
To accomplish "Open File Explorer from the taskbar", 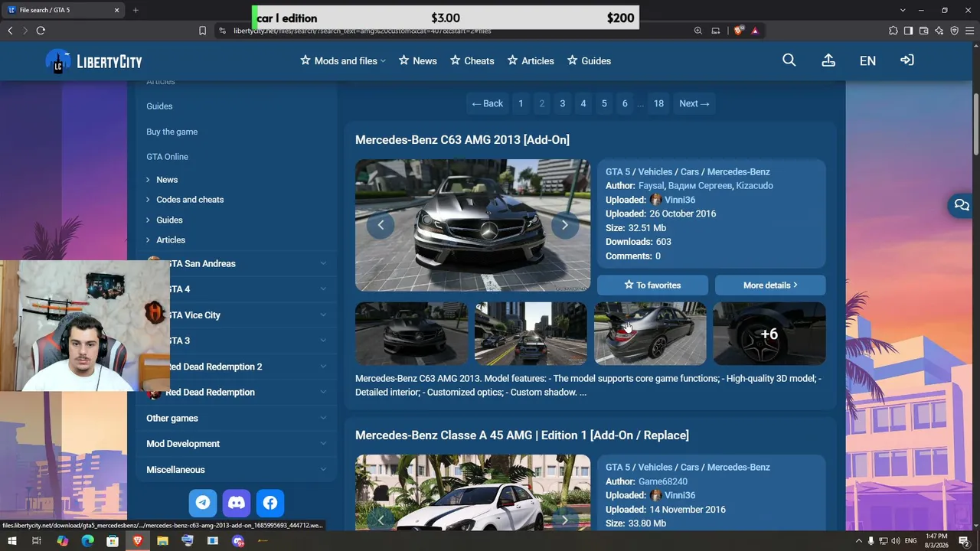I will click(162, 541).
